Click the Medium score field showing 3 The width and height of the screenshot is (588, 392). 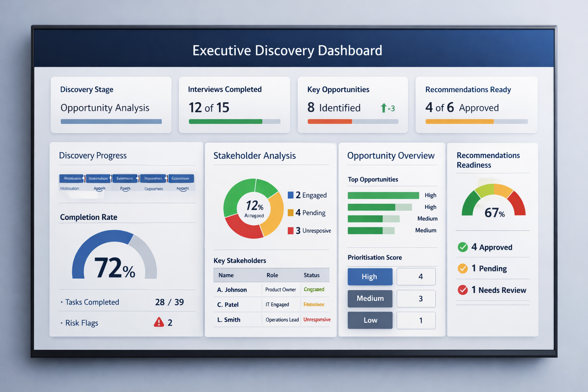pyautogui.click(x=416, y=298)
